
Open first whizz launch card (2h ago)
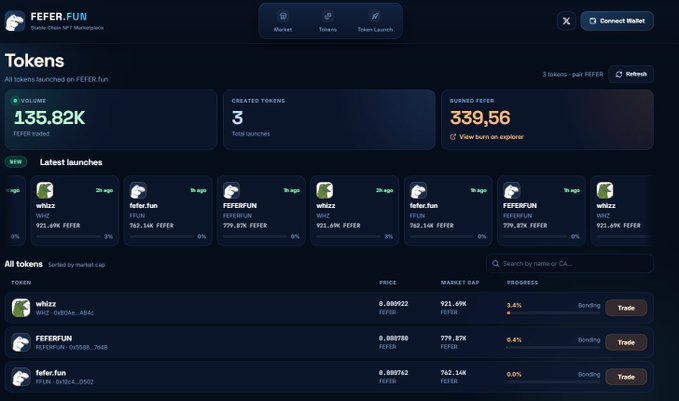click(x=74, y=210)
